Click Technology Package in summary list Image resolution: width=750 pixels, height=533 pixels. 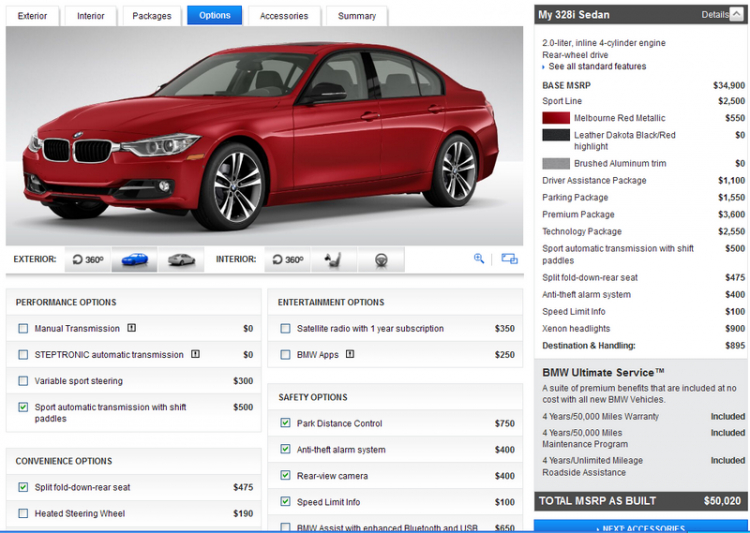(582, 232)
